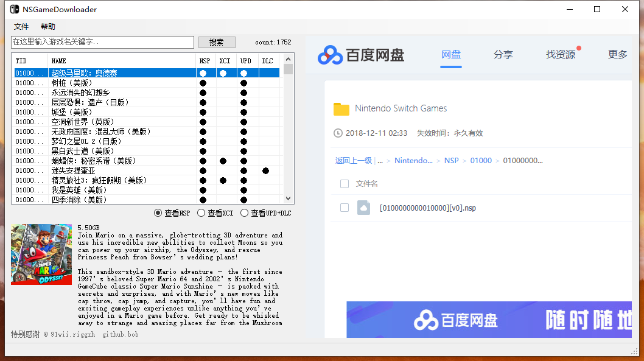This screenshot has height=361, width=644.
Task: Click the red notification dot on 找资源
Action: coord(579,48)
